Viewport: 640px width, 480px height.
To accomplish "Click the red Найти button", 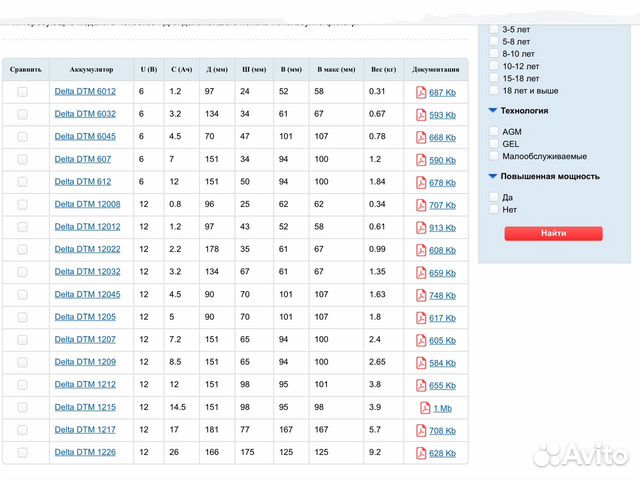I will [x=553, y=233].
